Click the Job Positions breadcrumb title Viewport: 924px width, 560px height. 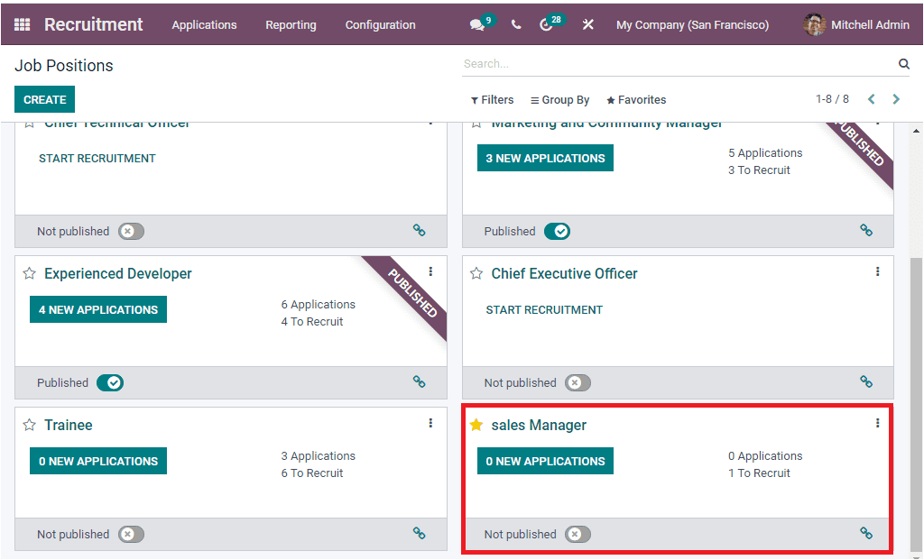(x=64, y=65)
